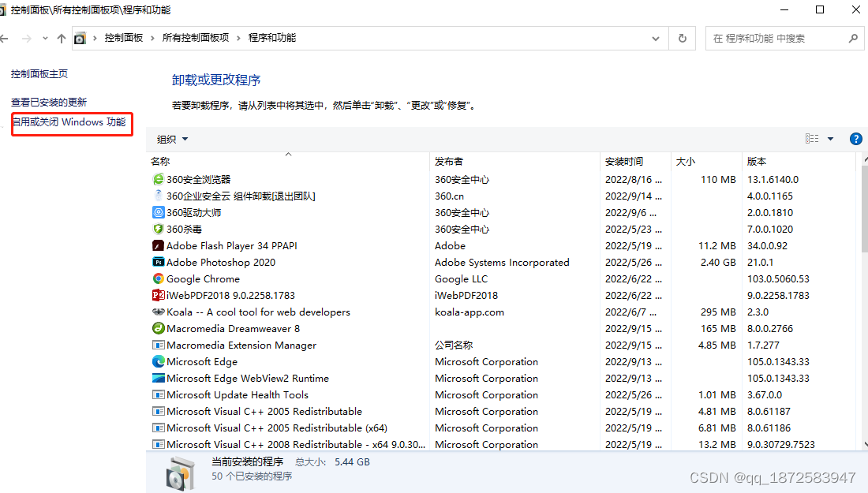Select the 360安全浏览器 program icon
Viewport: 868px width, 493px height.
click(x=158, y=179)
